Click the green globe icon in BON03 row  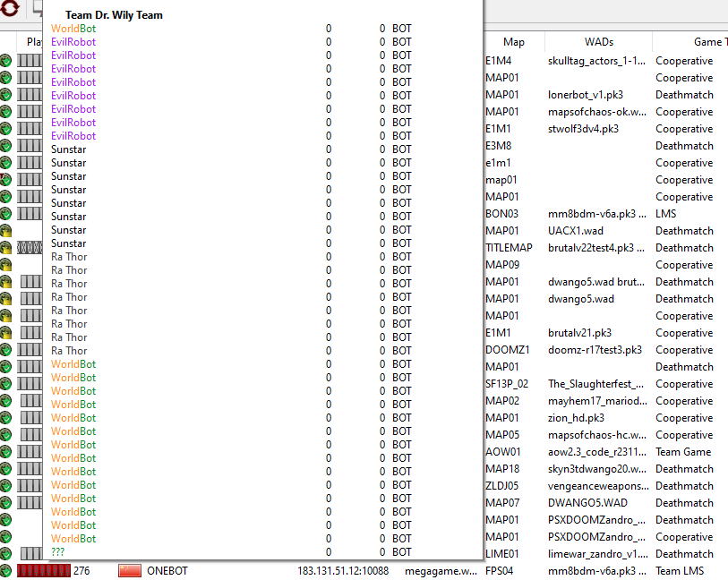[5, 214]
